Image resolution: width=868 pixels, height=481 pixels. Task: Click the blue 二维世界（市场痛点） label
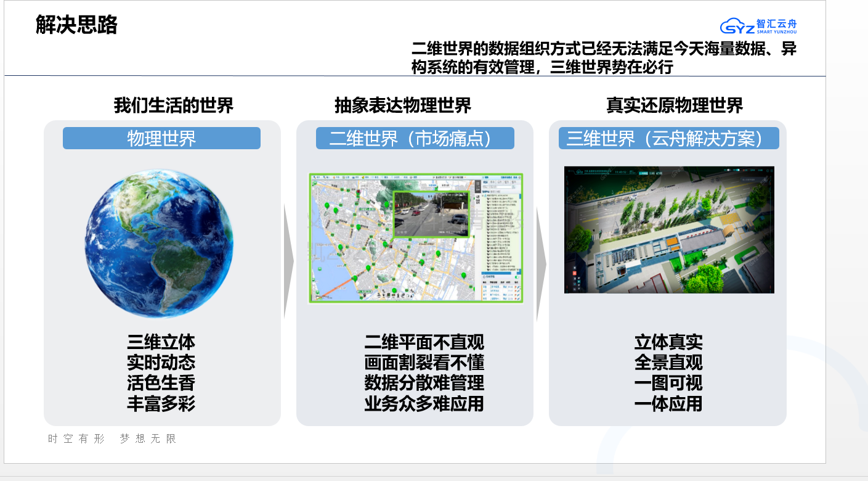[x=415, y=138]
